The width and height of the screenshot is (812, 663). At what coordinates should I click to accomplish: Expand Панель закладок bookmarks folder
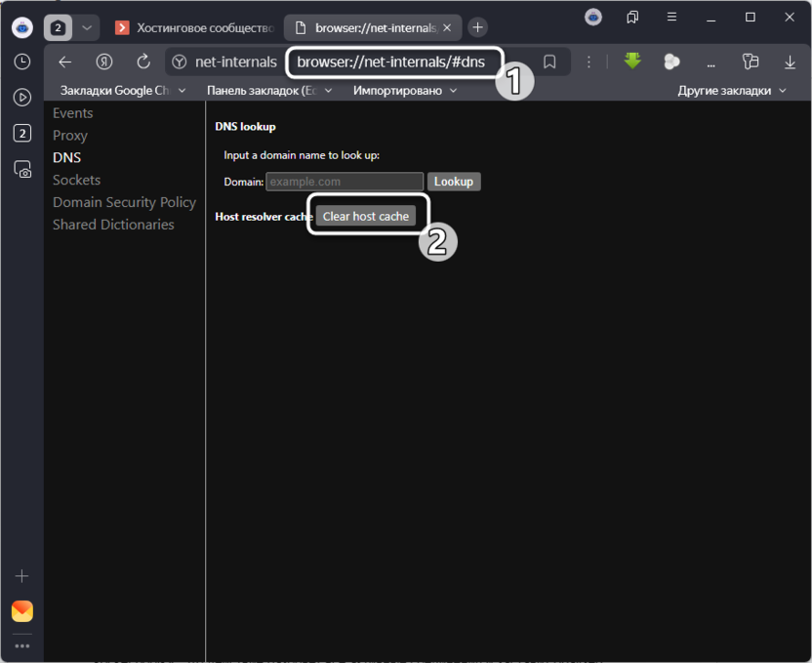click(x=269, y=91)
